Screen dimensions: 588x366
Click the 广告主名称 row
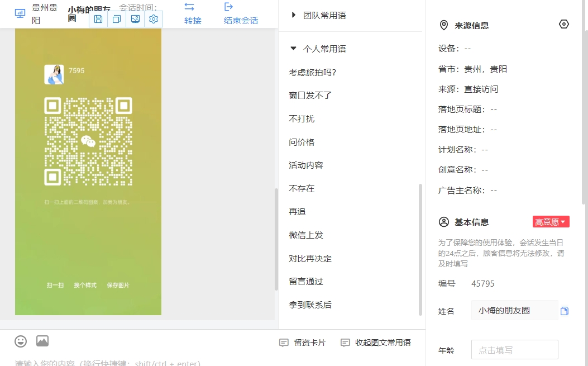click(467, 191)
